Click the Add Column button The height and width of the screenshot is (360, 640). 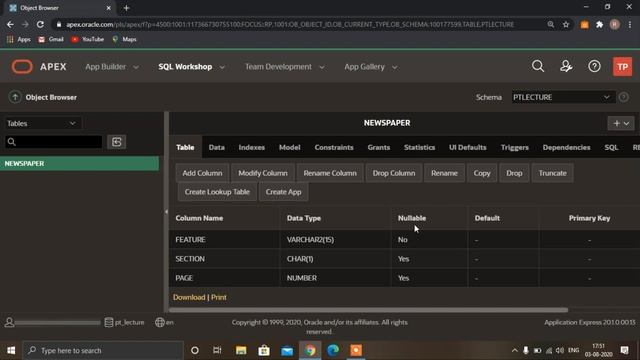click(x=202, y=173)
